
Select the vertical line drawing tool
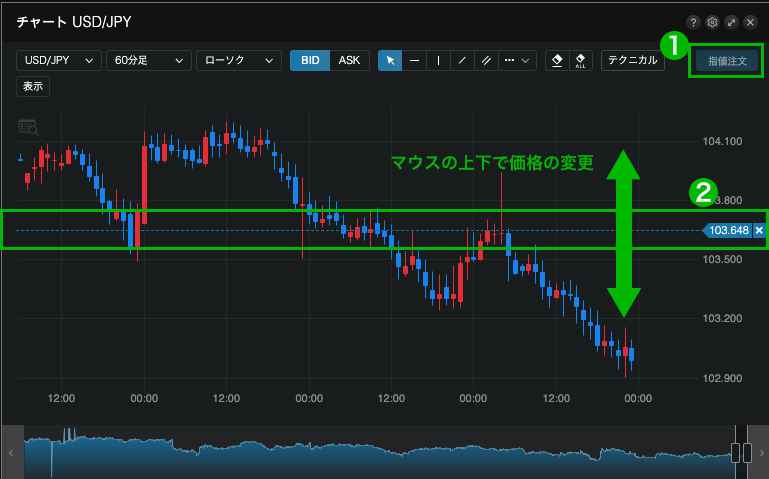click(x=438, y=61)
